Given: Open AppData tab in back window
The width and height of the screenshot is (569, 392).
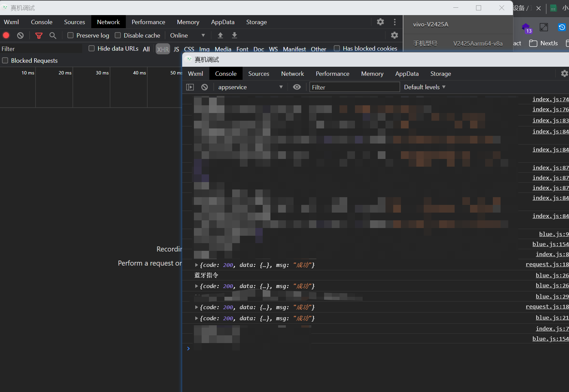Looking at the screenshot, I should coord(223,22).
